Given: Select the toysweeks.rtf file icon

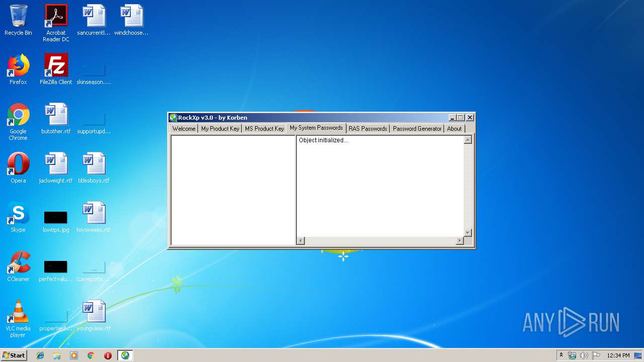Looking at the screenshot, I should click(94, 217).
